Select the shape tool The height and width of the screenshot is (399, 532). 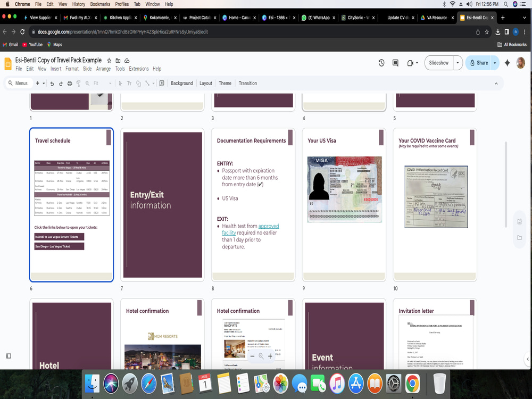coord(138,84)
